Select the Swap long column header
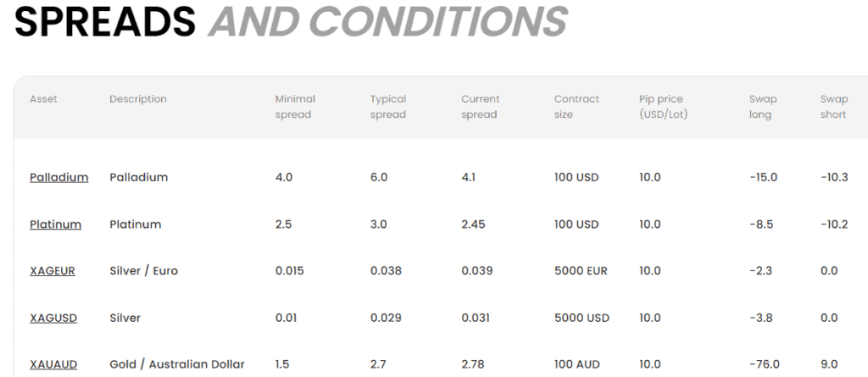Image resolution: width=868 pixels, height=377 pixels. click(763, 107)
